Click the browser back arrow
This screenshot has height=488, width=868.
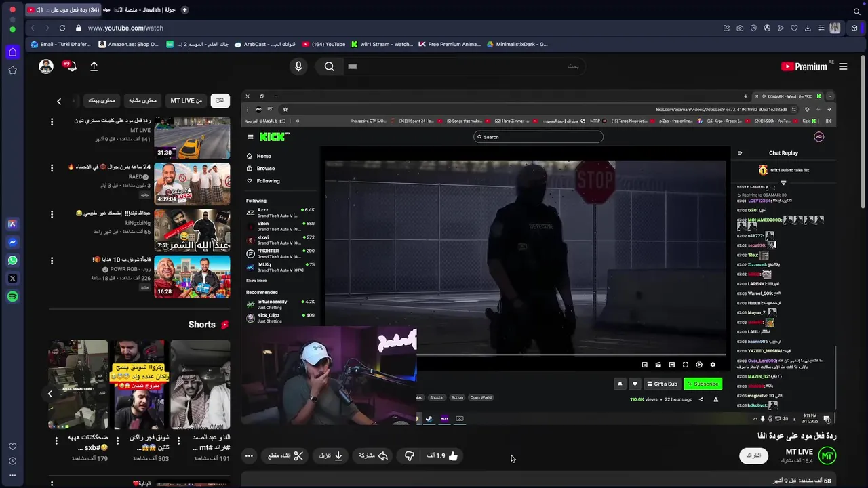coord(32,28)
